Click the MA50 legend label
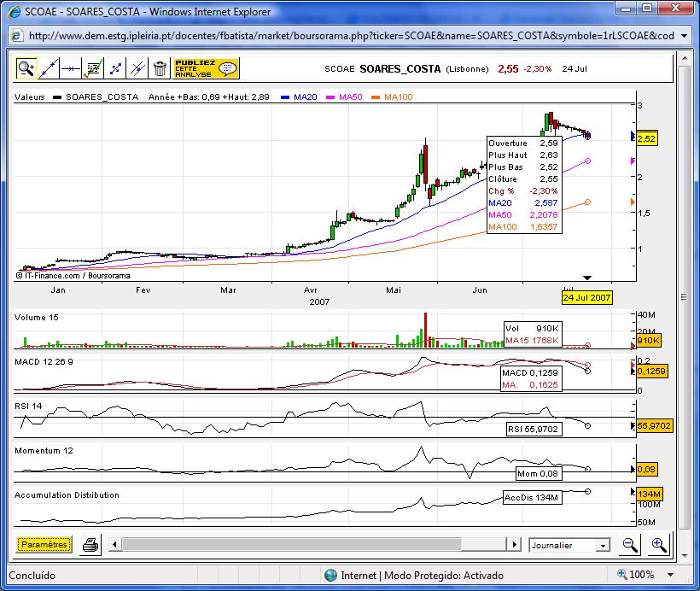The image size is (700, 591). coord(351,97)
